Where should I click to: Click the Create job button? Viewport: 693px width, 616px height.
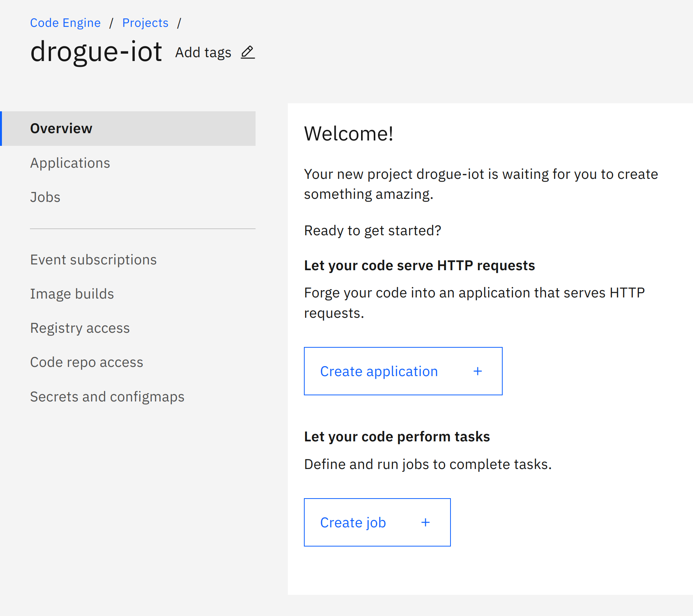coord(377,522)
